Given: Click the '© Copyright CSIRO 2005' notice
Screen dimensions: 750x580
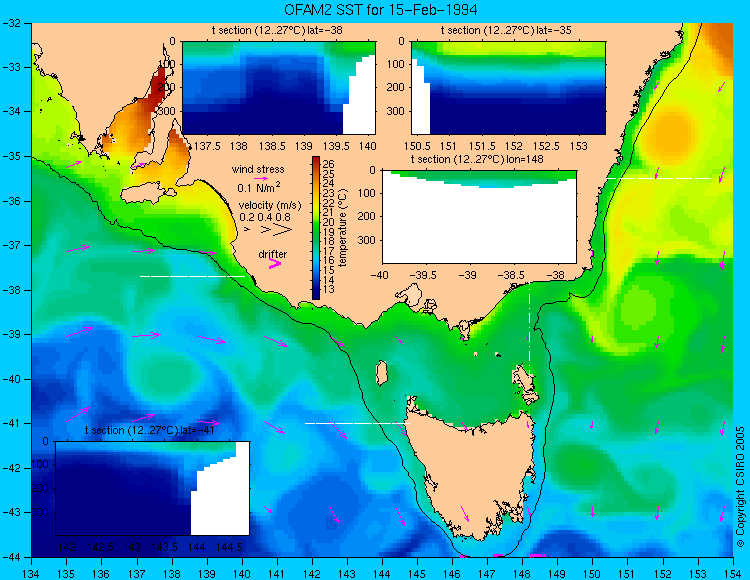Looking at the screenshot, I should (740, 487).
